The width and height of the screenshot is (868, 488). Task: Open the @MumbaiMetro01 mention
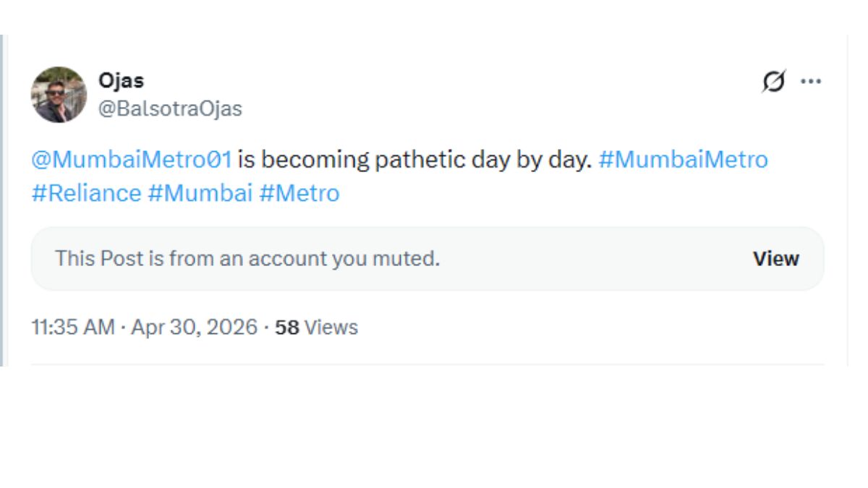point(132,159)
